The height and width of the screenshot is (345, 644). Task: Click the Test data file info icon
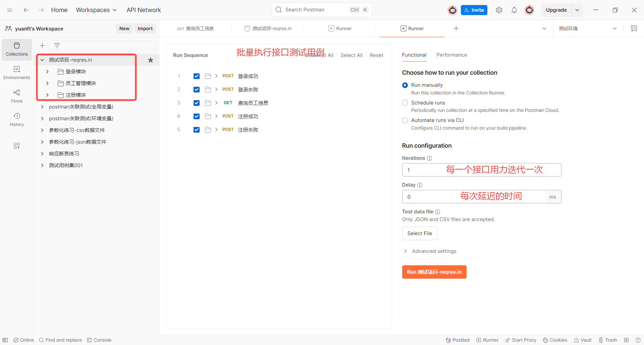tap(437, 212)
